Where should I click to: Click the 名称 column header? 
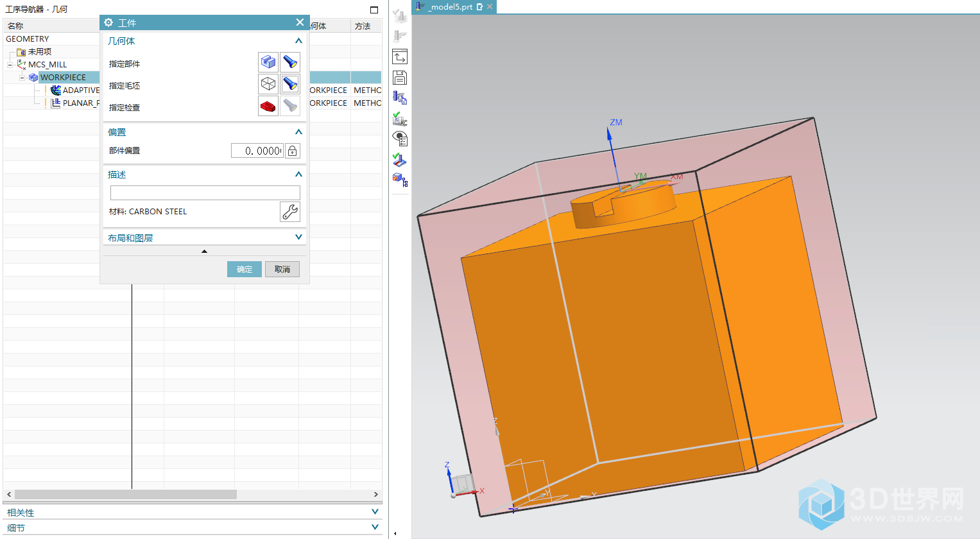[15, 26]
